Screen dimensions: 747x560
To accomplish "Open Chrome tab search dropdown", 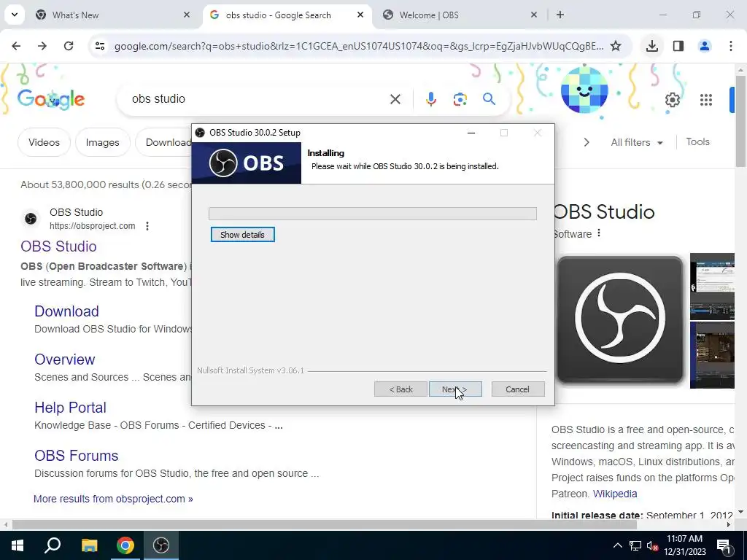I will pyautogui.click(x=15, y=15).
